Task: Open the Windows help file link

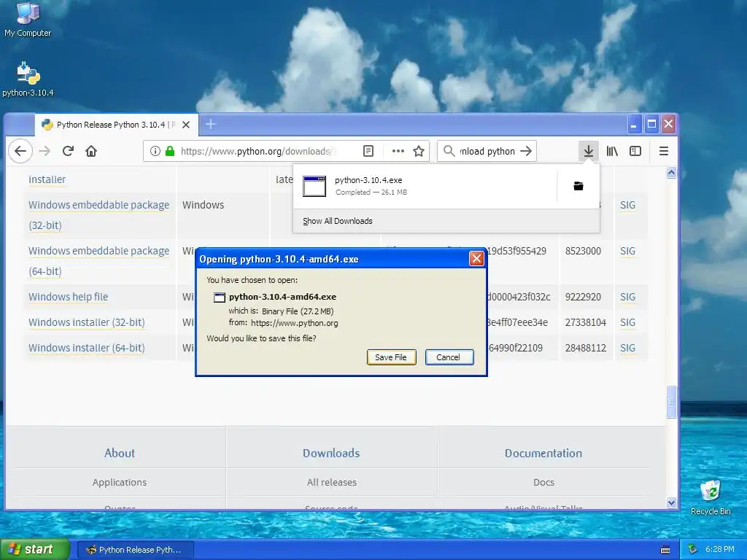Action: pos(68,297)
